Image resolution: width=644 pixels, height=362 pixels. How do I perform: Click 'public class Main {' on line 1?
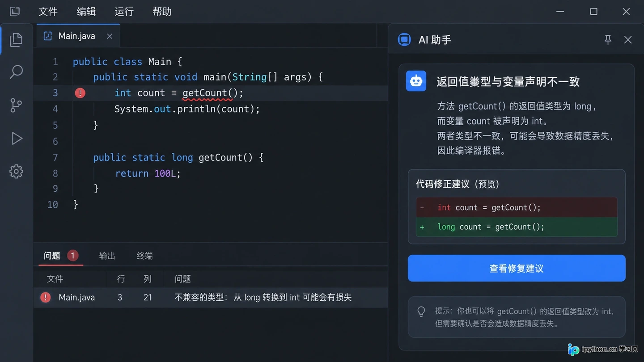[127, 62]
